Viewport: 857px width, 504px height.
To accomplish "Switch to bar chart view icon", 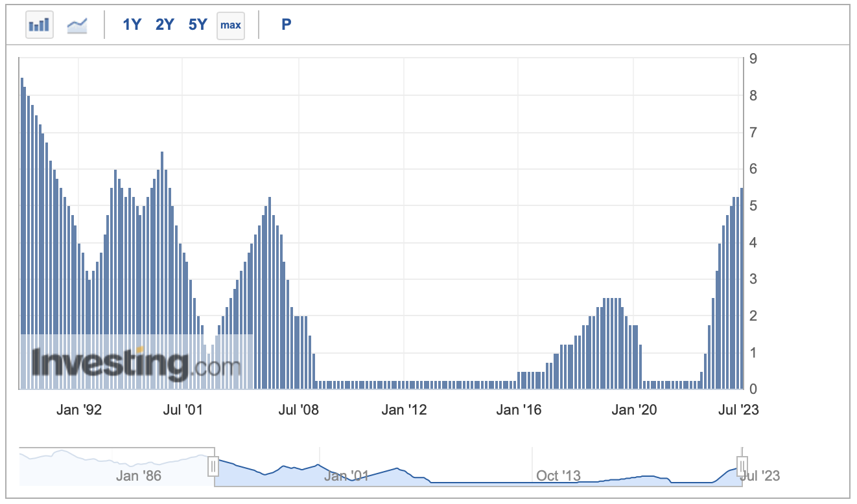I will pyautogui.click(x=40, y=25).
